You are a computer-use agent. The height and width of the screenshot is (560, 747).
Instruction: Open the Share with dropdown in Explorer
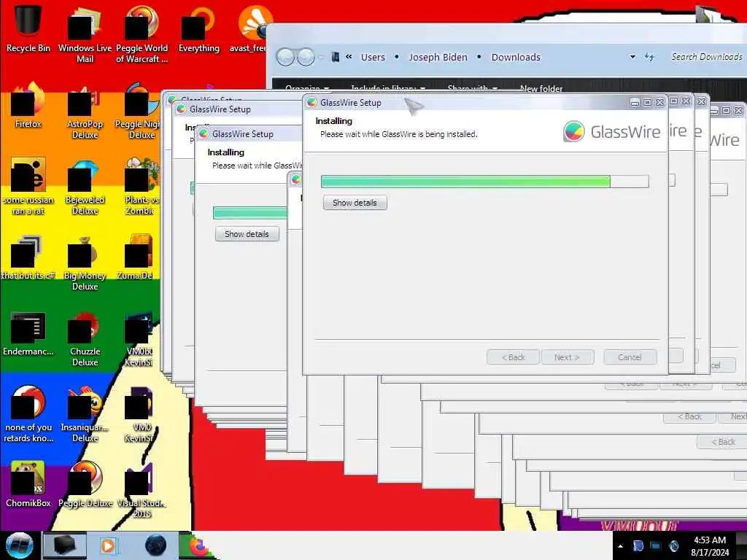pyautogui.click(x=472, y=88)
